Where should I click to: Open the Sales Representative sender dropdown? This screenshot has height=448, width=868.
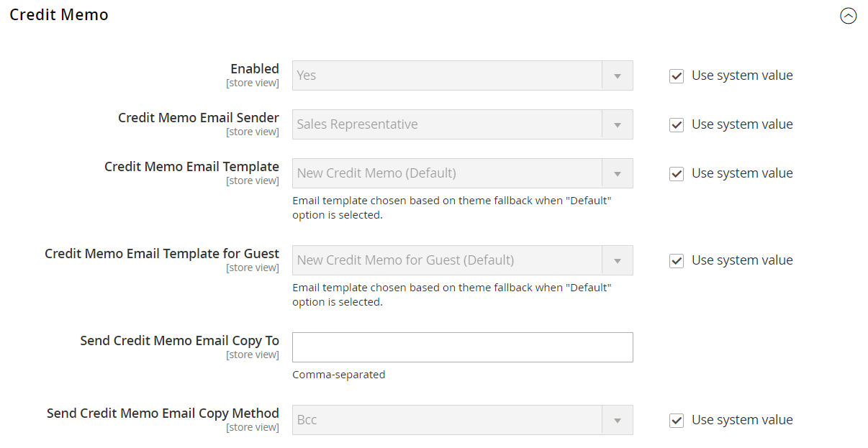(x=462, y=124)
